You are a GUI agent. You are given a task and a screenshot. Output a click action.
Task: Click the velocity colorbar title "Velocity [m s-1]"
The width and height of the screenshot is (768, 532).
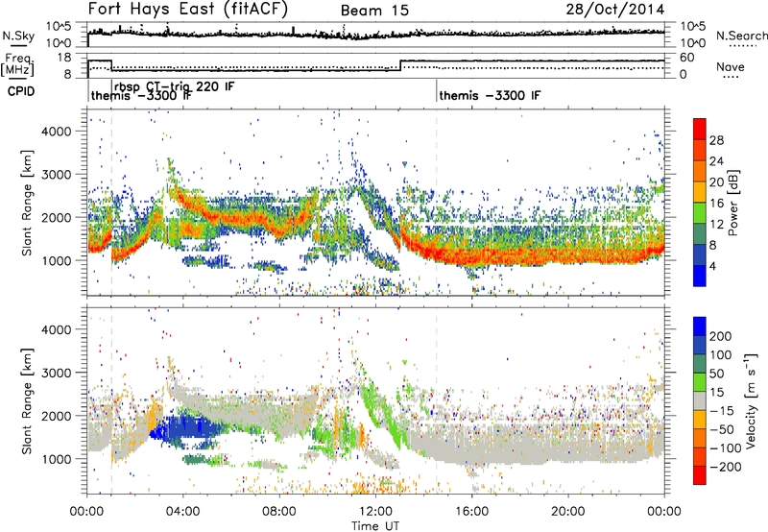751,400
